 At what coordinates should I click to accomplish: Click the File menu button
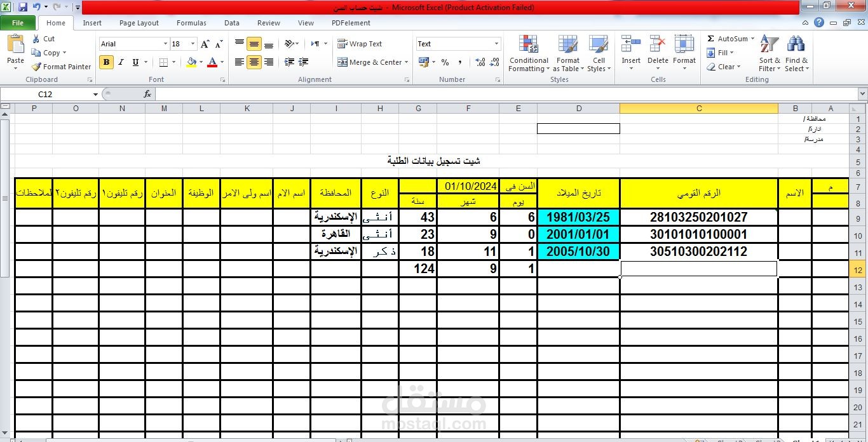pos(18,22)
